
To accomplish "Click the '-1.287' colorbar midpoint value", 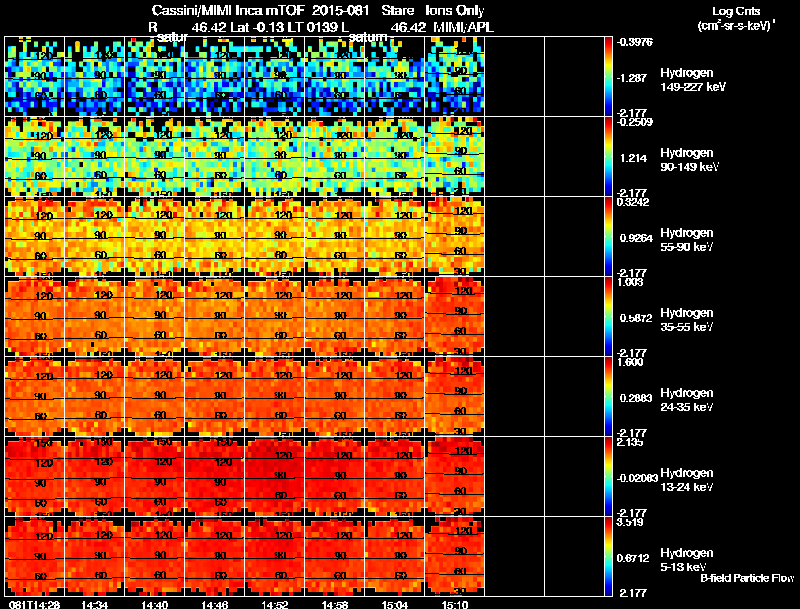I will (x=633, y=78).
